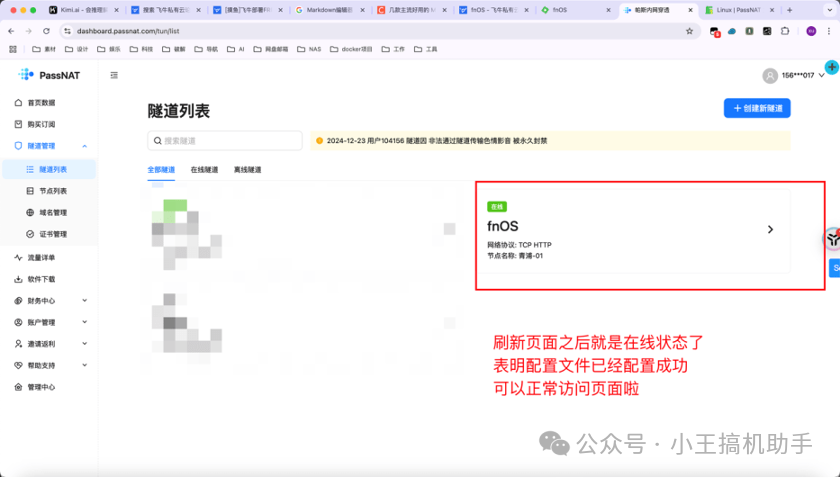
Task: Click the 创建新隧道 button
Action: pyautogui.click(x=756, y=108)
